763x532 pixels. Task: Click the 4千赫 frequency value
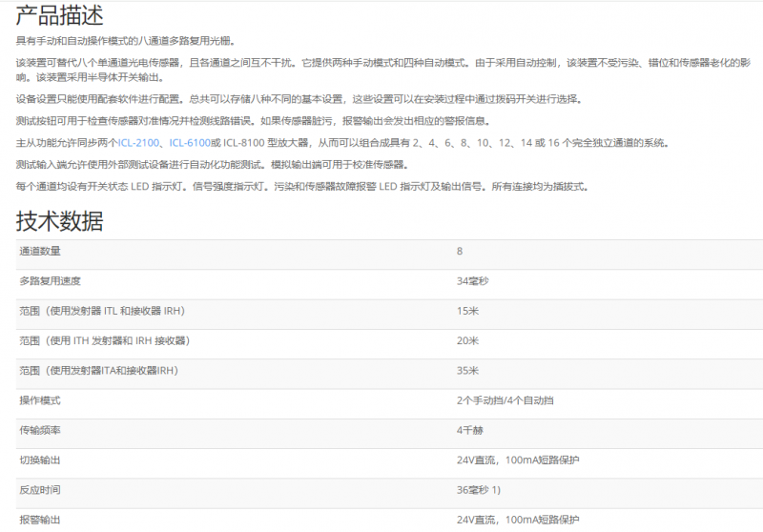coord(470,430)
